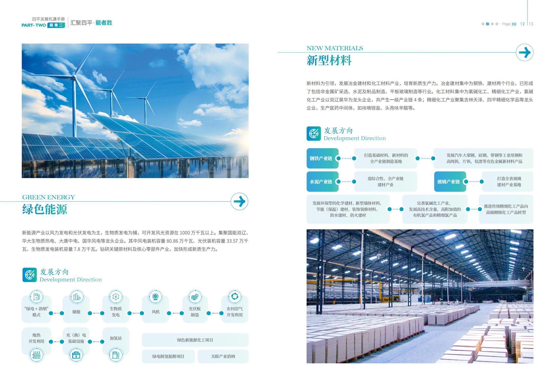Screen dimensions: 555x392
Task: Click the 篇章二 chapter badge in header
Action: tap(56, 25)
